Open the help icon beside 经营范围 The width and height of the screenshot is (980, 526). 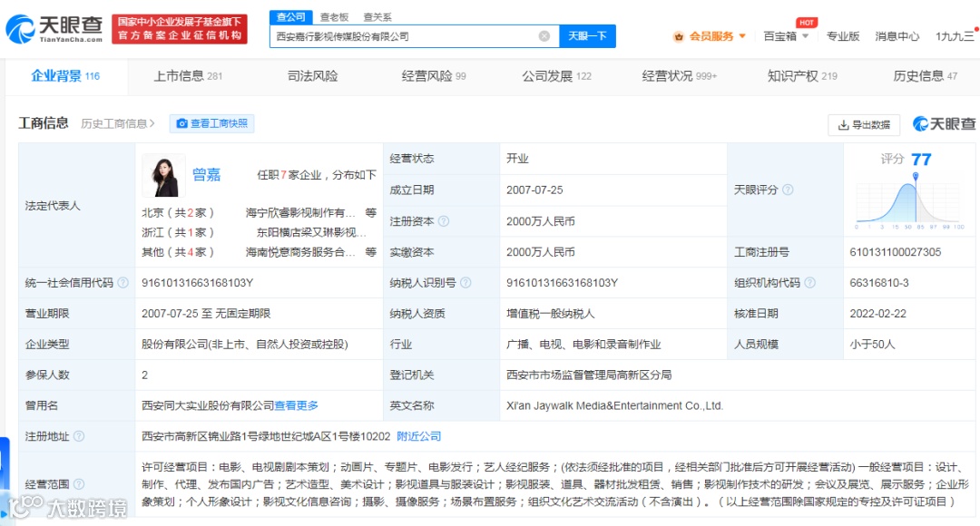coord(79,483)
